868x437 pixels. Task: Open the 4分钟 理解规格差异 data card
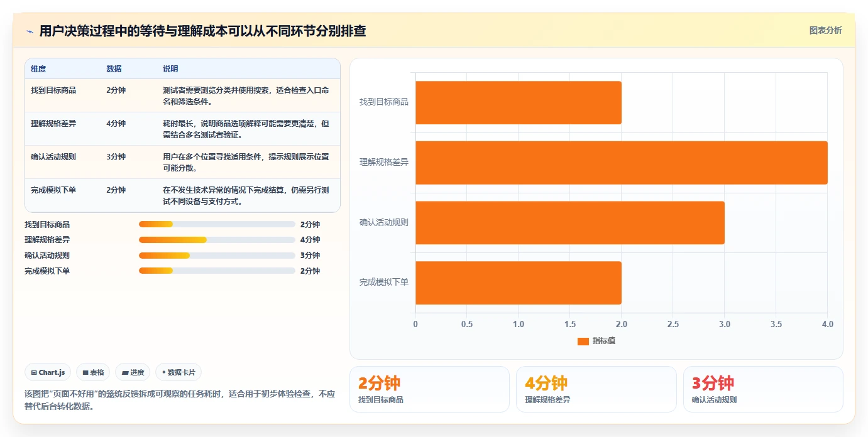tap(596, 389)
